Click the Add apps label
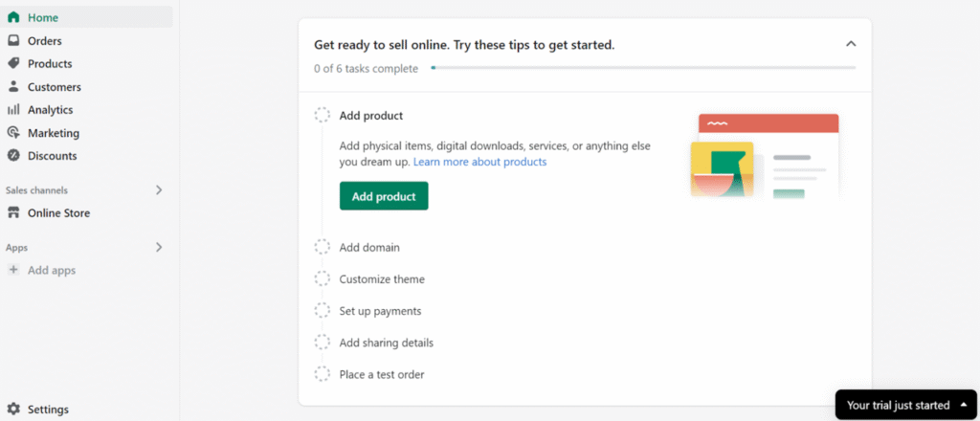The image size is (980, 421). point(52,271)
